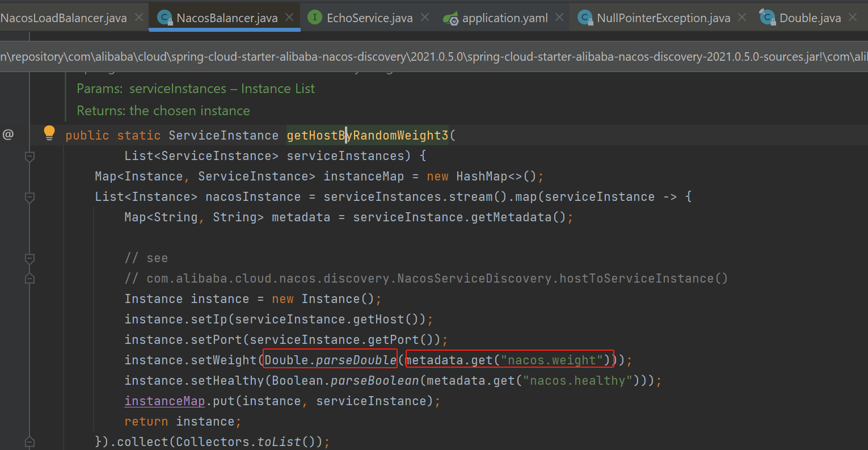Close the NullPointerException.java tab
Image resolution: width=868 pixels, height=450 pixels.
point(742,18)
